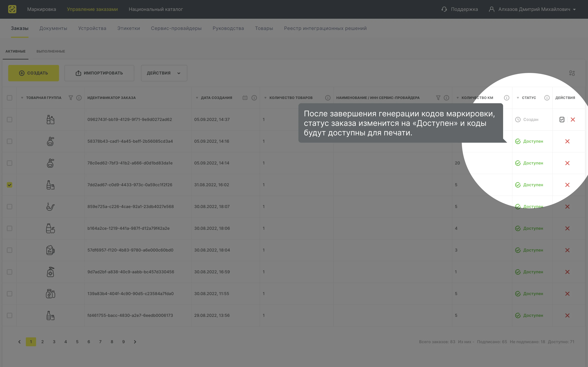Delete order 58378b43 with red cross
588x367 pixels.
click(x=567, y=141)
